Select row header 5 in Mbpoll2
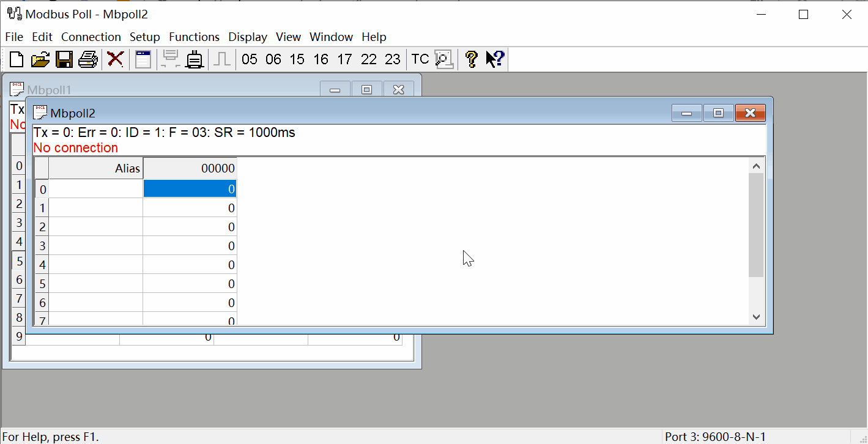 42,284
